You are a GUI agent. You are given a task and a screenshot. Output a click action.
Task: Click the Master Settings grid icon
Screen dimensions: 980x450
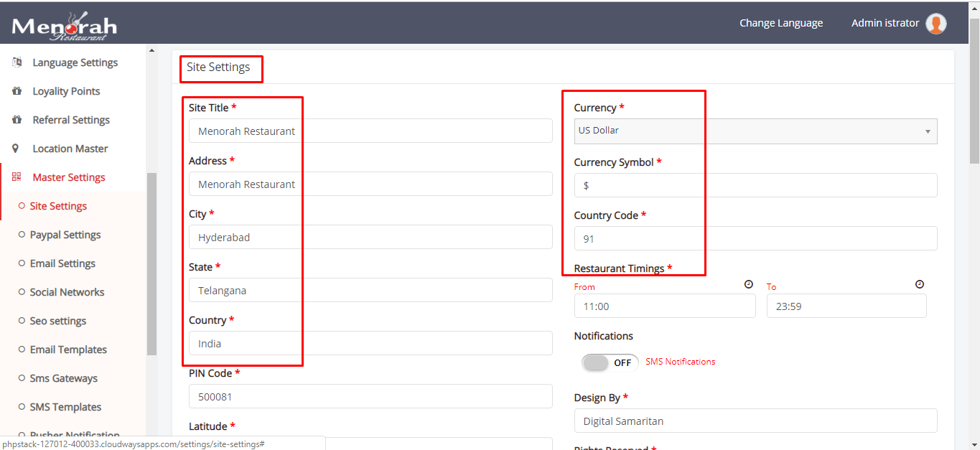17,177
